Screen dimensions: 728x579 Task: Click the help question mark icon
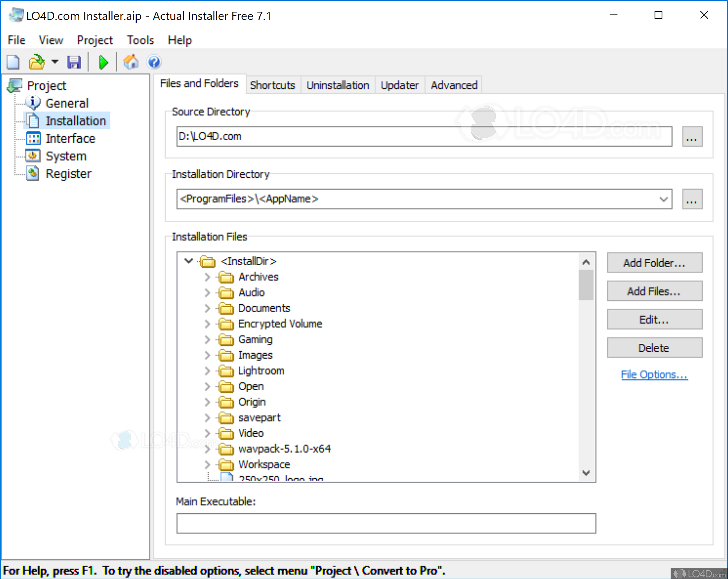point(153,62)
